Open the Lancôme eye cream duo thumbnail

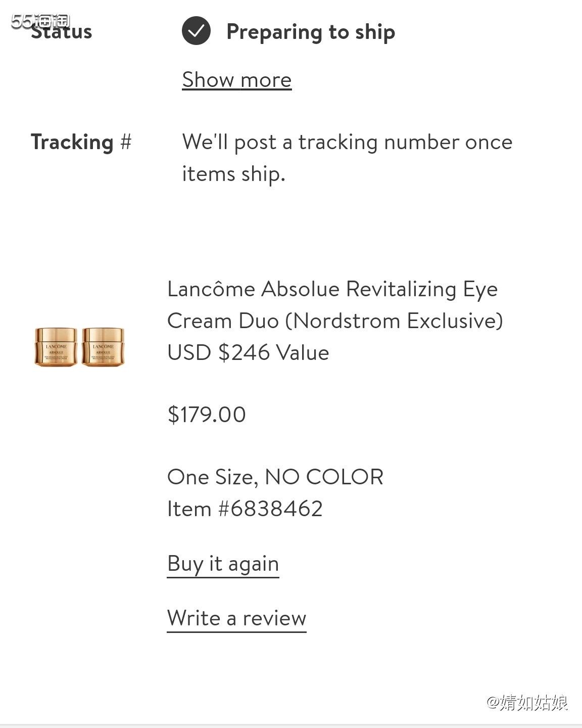pyautogui.click(x=79, y=347)
